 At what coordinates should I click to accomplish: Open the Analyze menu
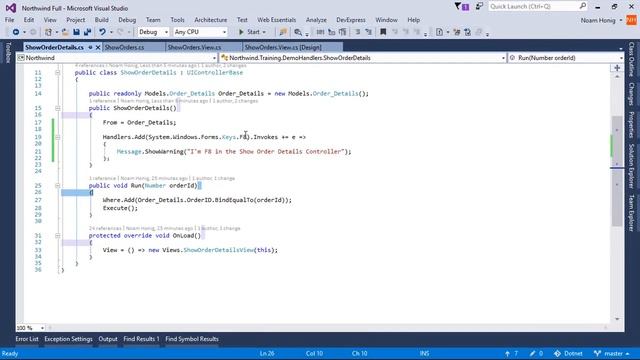click(x=316, y=20)
